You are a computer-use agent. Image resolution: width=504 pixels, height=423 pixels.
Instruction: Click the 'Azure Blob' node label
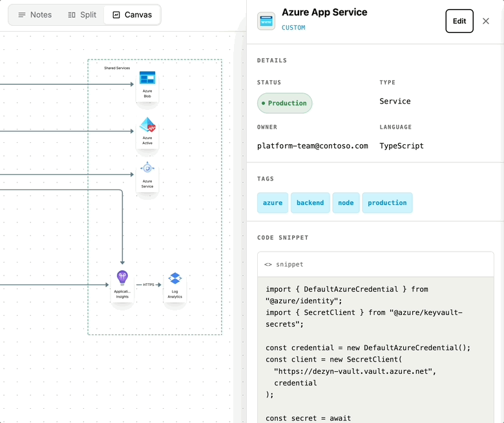(x=147, y=94)
